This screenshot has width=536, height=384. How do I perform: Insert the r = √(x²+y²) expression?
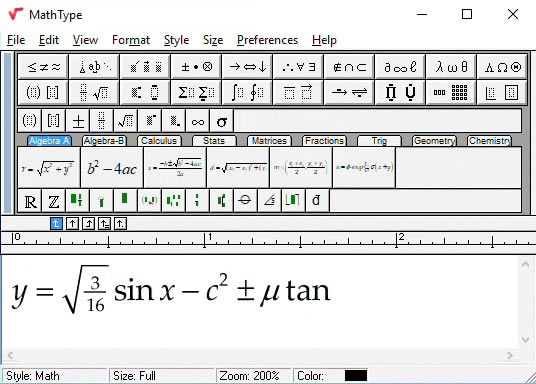click(x=49, y=168)
